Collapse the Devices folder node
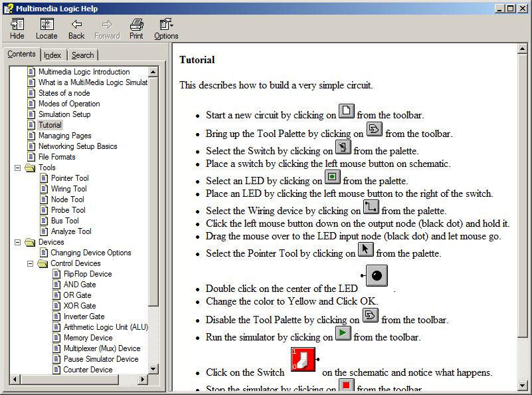 (x=18, y=242)
